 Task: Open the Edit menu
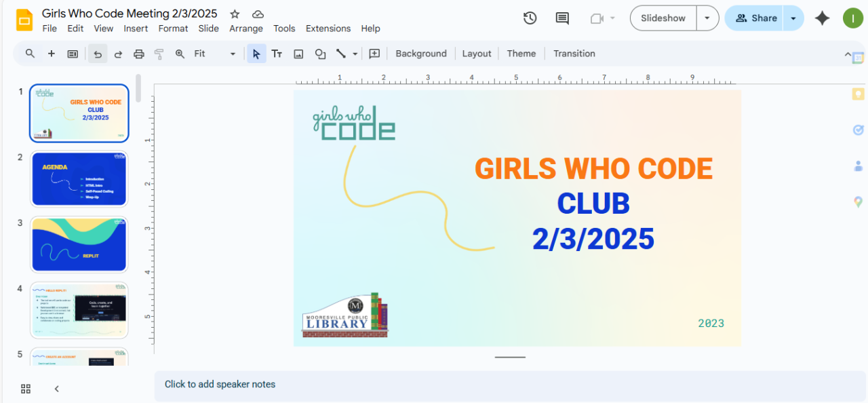point(75,28)
